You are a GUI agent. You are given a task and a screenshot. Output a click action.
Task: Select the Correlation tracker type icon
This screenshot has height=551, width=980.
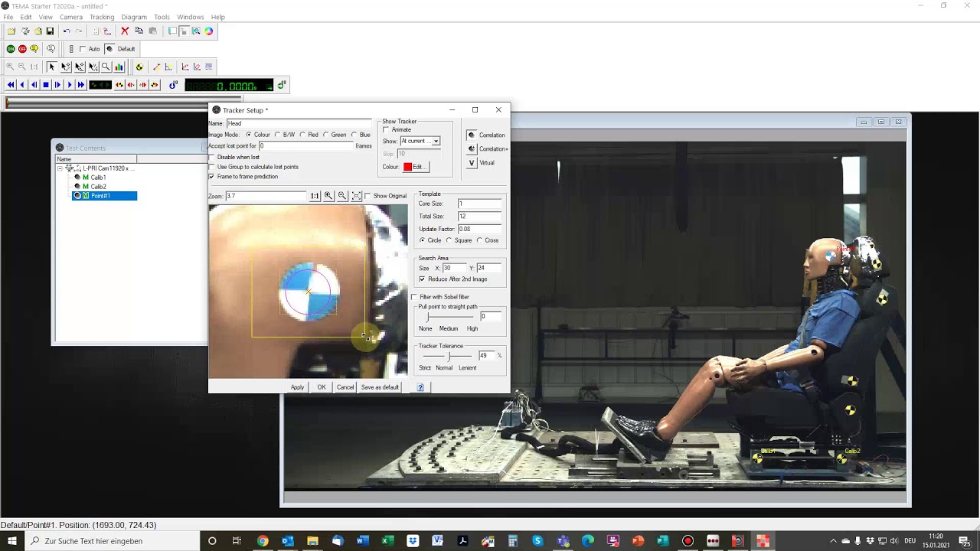pyautogui.click(x=472, y=135)
